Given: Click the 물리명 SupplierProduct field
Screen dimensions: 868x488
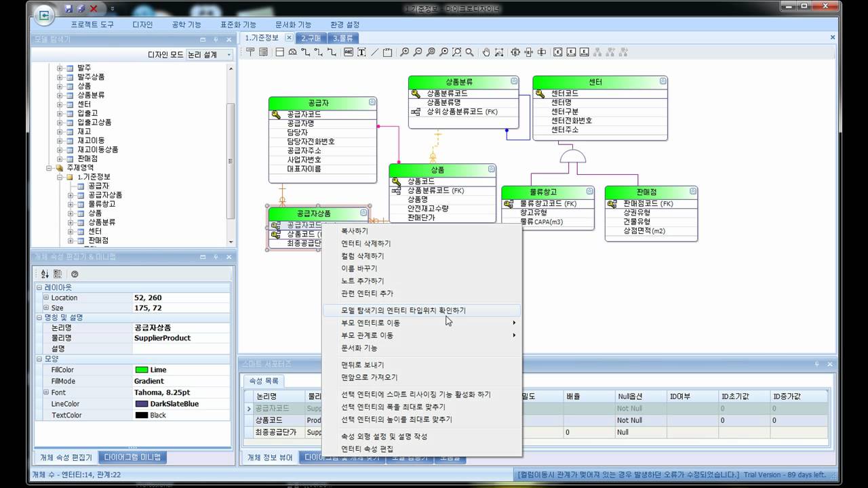Looking at the screenshot, I should [181, 338].
